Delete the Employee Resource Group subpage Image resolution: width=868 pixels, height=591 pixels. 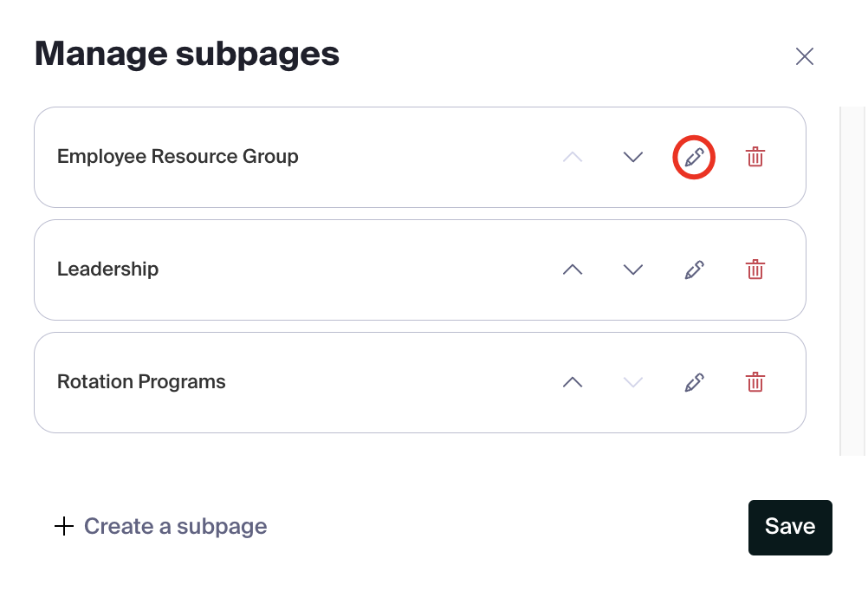tap(755, 157)
